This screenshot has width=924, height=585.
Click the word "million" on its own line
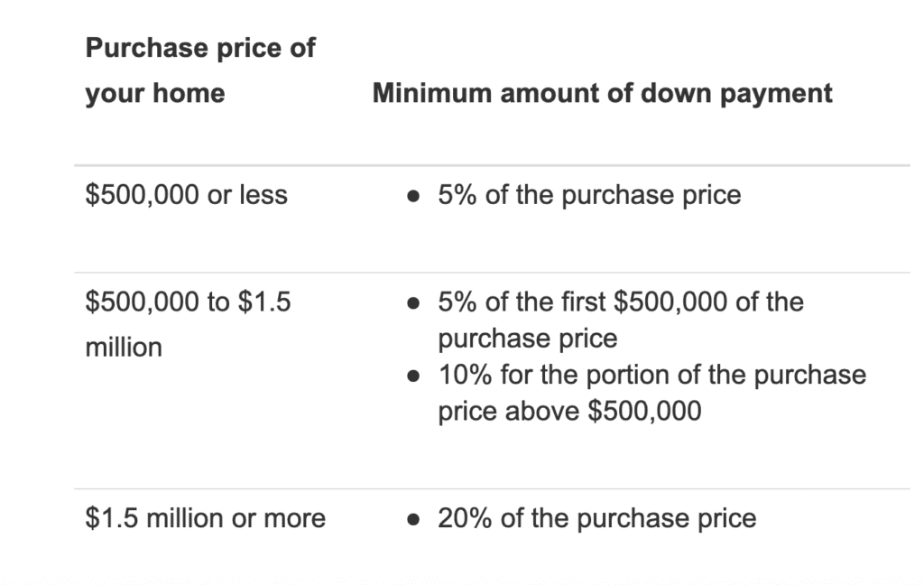pyautogui.click(x=124, y=347)
